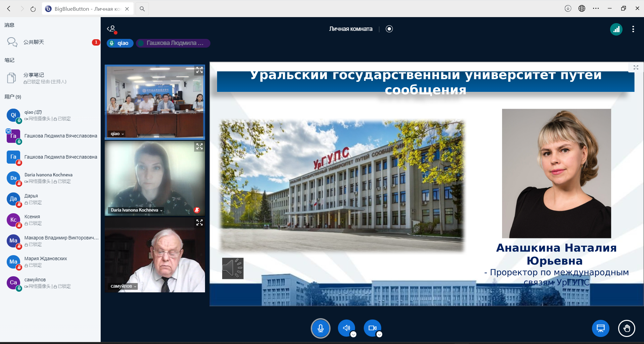Image resolution: width=644 pixels, height=344 pixels.
Task: Expand the самуйлов webcam to fullscreen
Action: [199, 223]
